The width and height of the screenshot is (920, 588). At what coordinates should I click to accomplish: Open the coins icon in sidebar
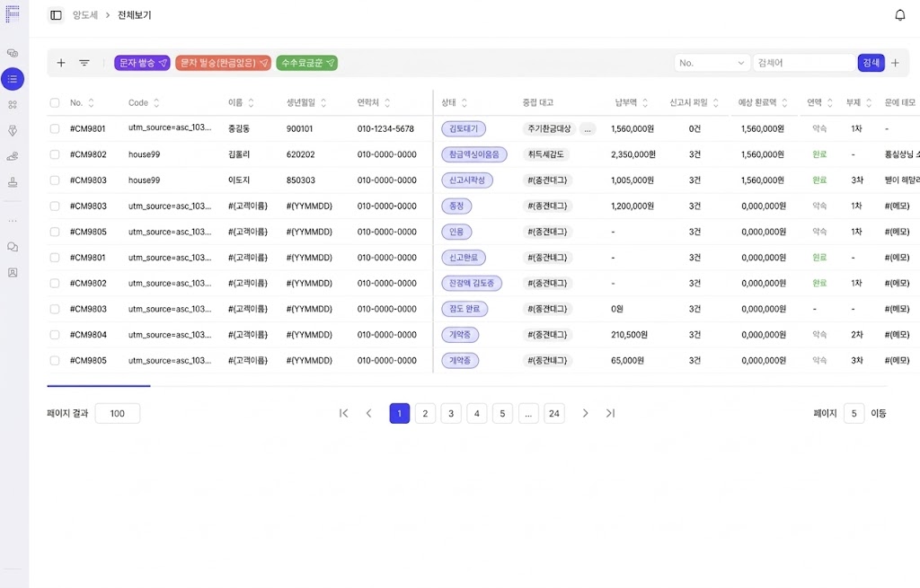(13, 53)
